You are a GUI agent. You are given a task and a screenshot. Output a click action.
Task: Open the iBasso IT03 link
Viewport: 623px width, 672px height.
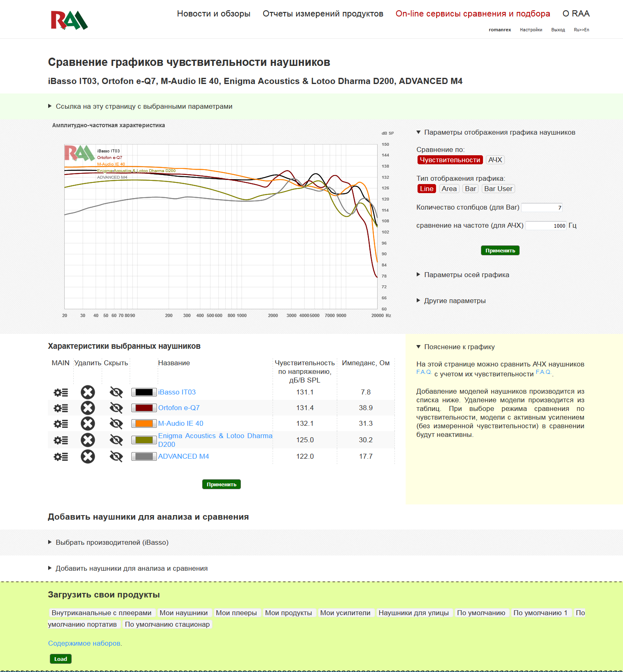[x=177, y=392]
